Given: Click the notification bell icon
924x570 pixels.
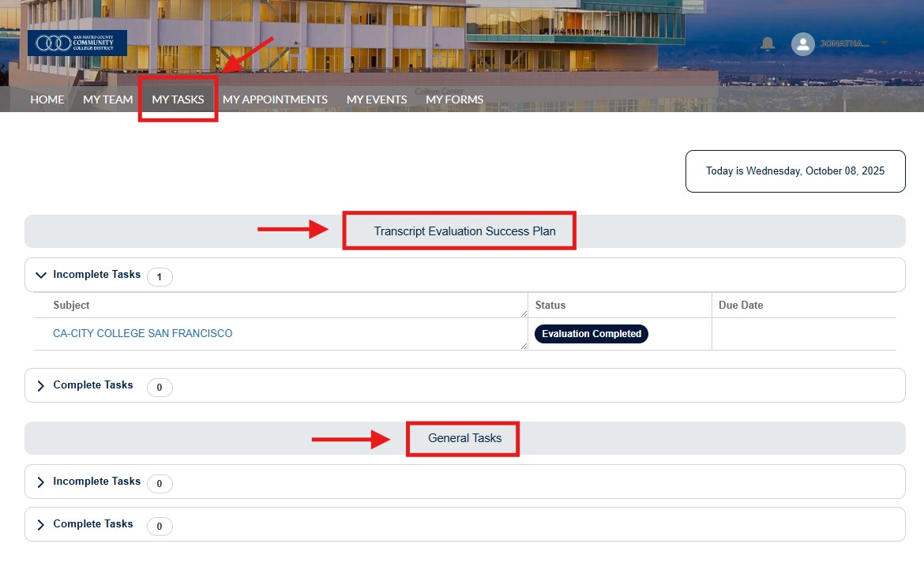Looking at the screenshot, I should tap(767, 43).
